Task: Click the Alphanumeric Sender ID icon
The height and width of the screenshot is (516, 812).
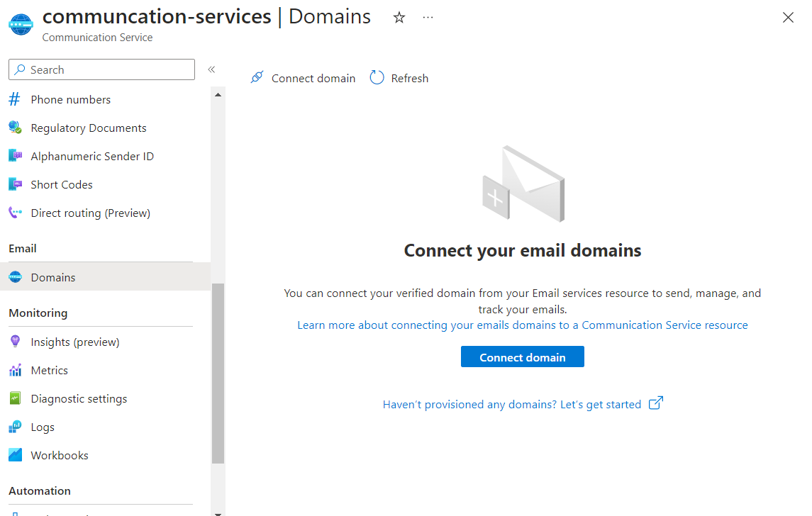Action: (16, 156)
